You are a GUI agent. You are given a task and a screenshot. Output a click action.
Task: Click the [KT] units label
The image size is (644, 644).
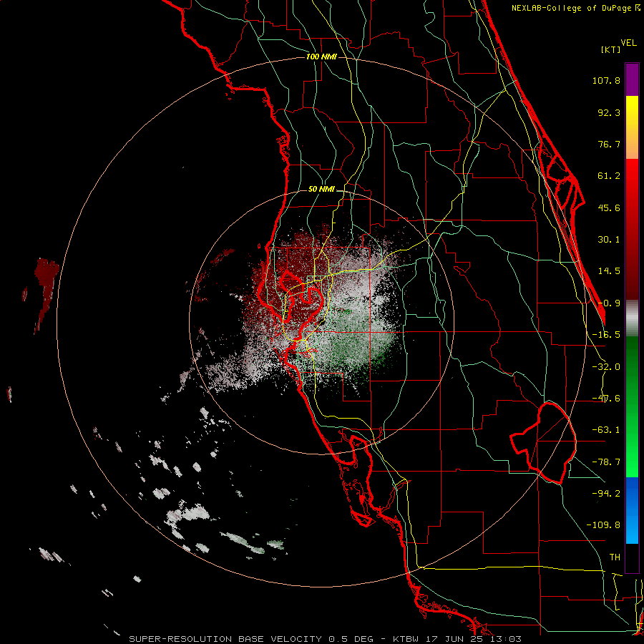click(610, 49)
